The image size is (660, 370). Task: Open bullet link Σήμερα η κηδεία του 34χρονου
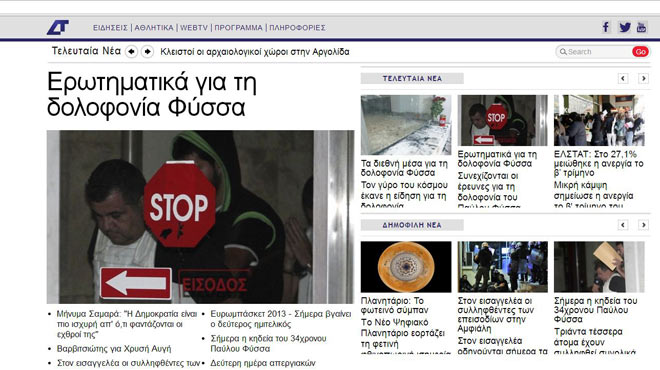(x=269, y=343)
